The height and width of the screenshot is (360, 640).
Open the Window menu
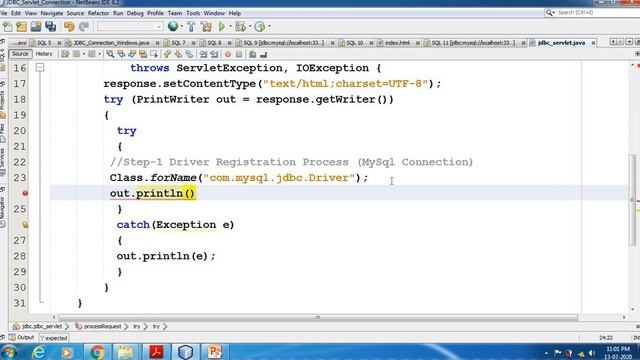[x=214, y=13]
